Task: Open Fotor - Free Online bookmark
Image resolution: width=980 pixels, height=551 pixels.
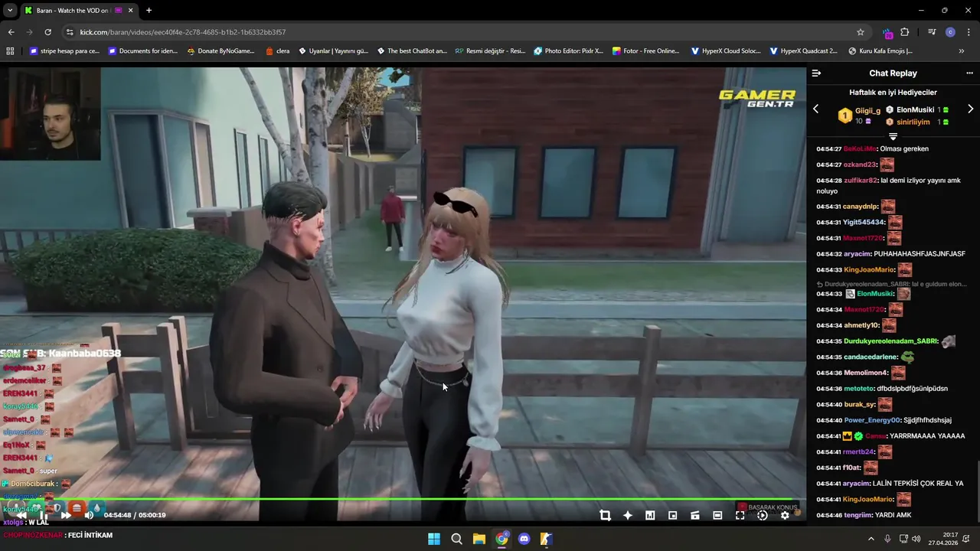Action: pos(646,51)
